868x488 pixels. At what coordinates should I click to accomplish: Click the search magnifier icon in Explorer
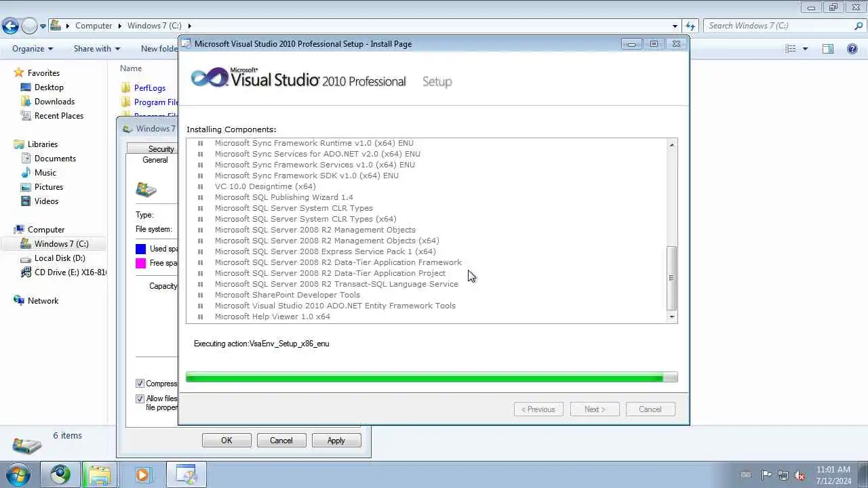point(859,26)
